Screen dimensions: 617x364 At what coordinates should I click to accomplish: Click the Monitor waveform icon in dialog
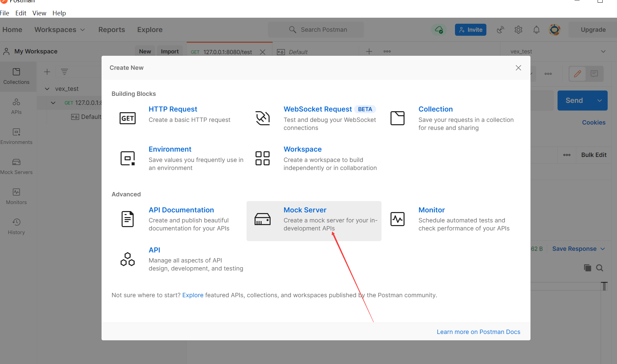[x=398, y=219]
